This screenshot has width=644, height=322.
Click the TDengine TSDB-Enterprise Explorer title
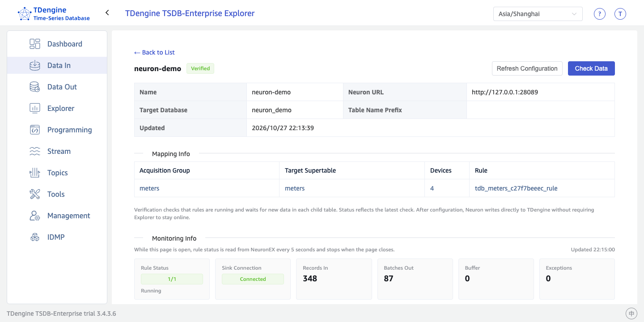(190, 13)
